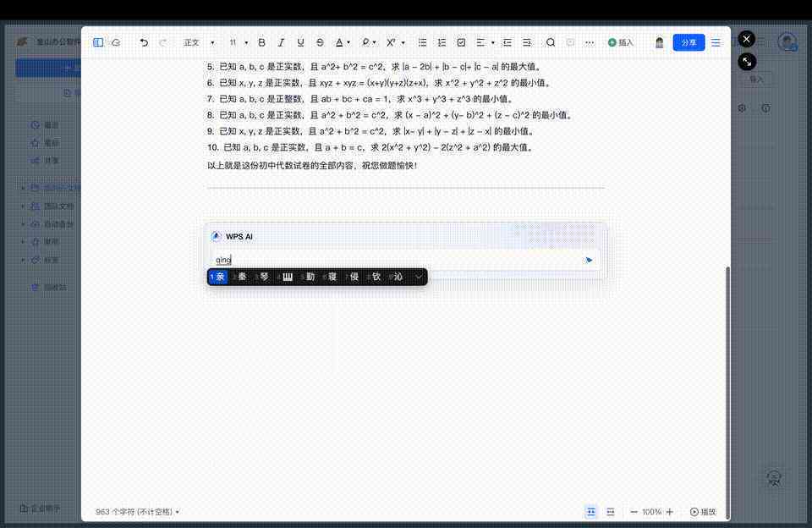The height and width of the screenshot is (528, 812).
Task: Open the hamburger menu beside share
Action: [716, 42]
